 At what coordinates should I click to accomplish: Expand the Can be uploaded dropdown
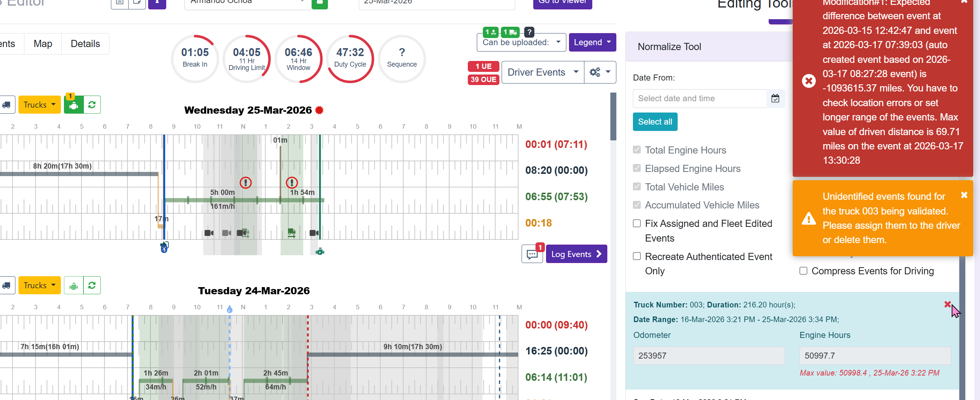coord(521,42)
